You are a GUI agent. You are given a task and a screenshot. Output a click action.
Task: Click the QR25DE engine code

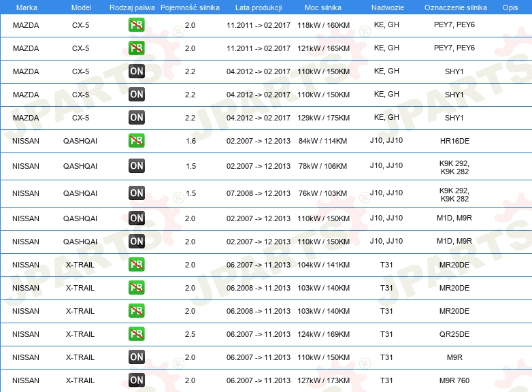click(x=454, y=334)
